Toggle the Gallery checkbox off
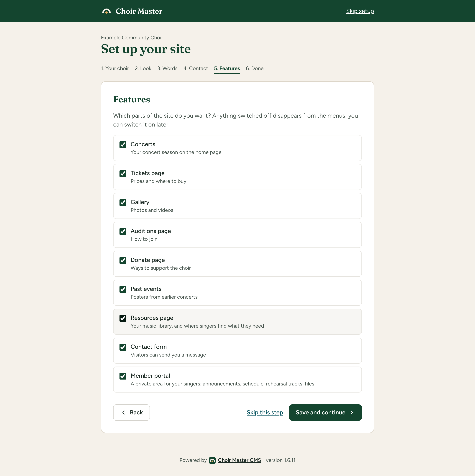 point(123,203)
